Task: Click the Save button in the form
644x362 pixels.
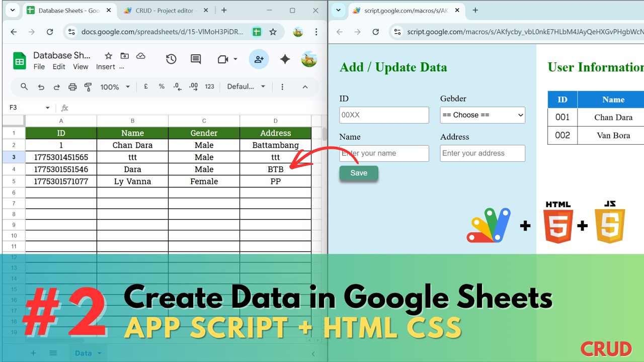Action: coord(359,173)
